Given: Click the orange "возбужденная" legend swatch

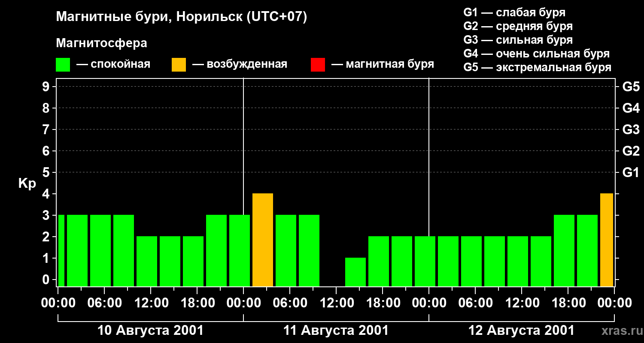Looking at the screenshot, I should coord(179,65).
